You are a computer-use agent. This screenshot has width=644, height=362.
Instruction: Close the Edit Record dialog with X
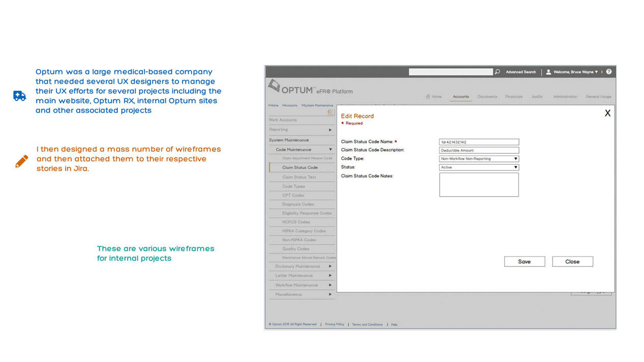point(607,113)
